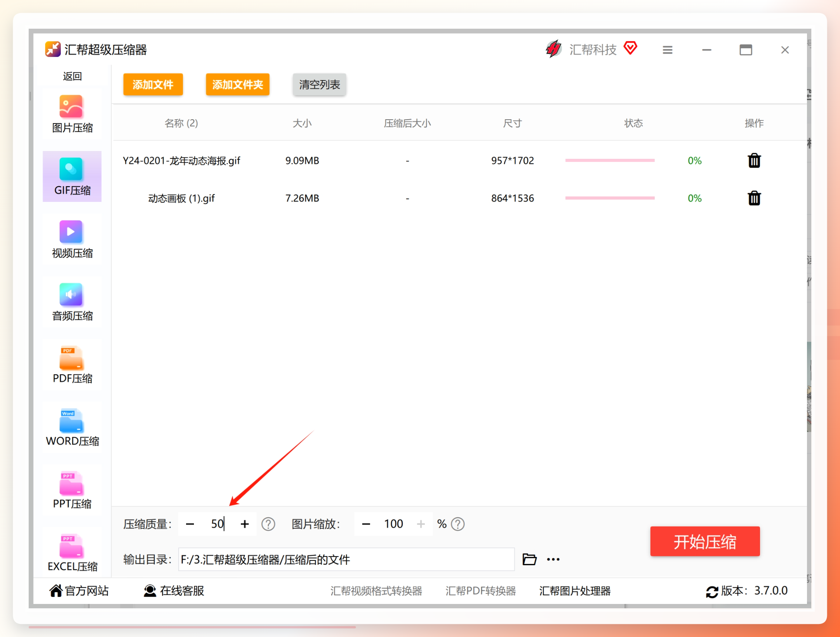Open the PDF压缩 tool
Screen dimensions: 840x637
72,365
